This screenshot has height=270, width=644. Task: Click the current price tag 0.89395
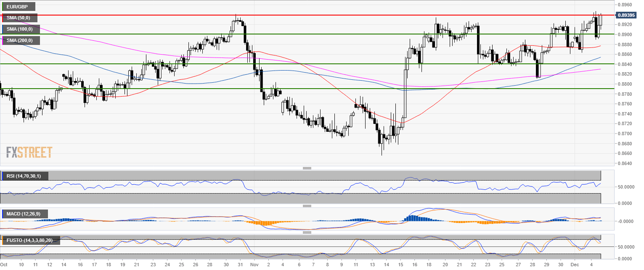[628, 15]
